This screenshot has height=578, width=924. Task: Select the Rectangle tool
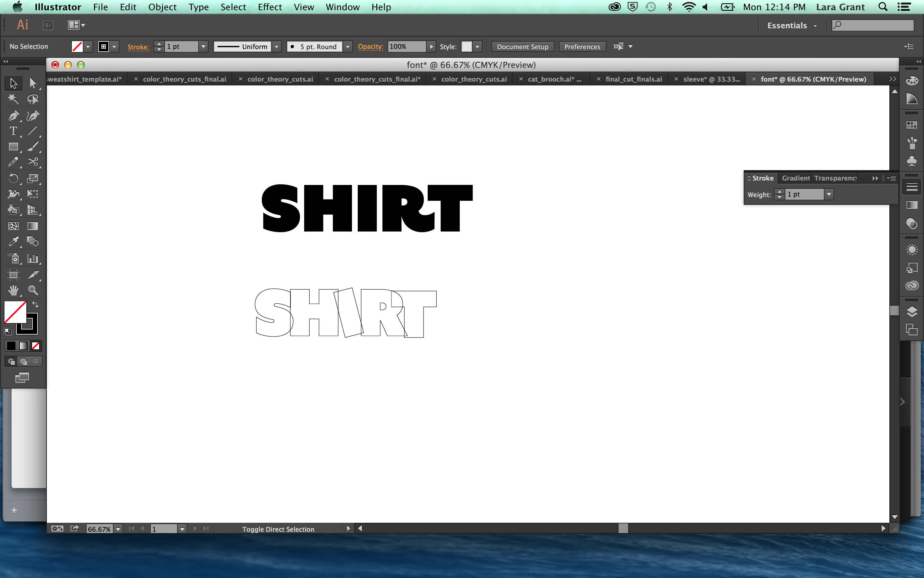[13, 147]
